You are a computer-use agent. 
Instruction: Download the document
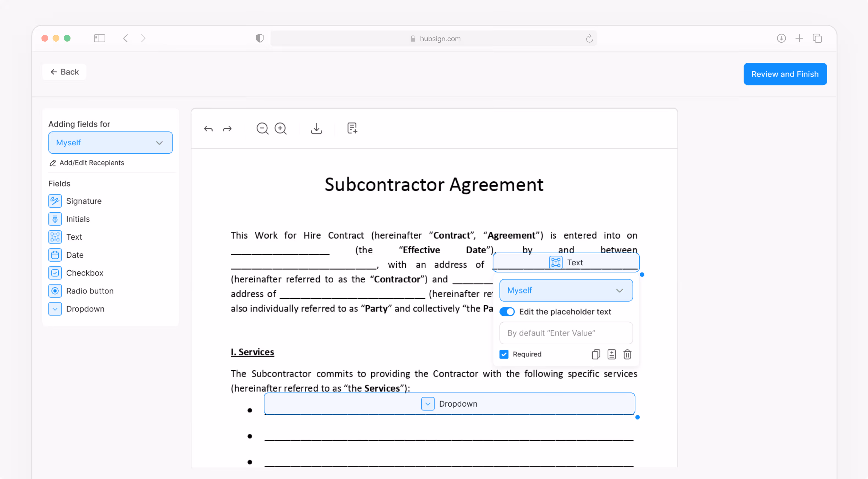point(316,129)
